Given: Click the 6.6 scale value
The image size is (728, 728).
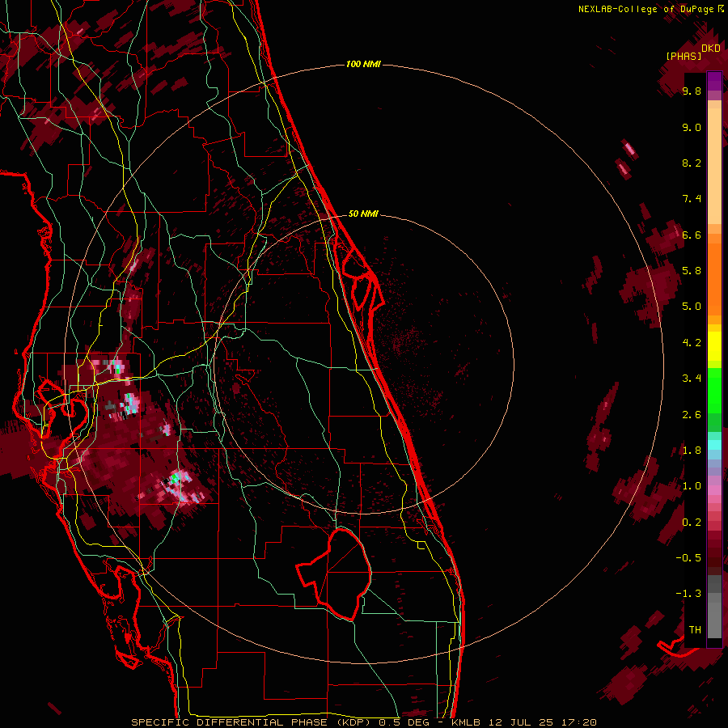Looking at the screenshot, I should coord(692,235).
